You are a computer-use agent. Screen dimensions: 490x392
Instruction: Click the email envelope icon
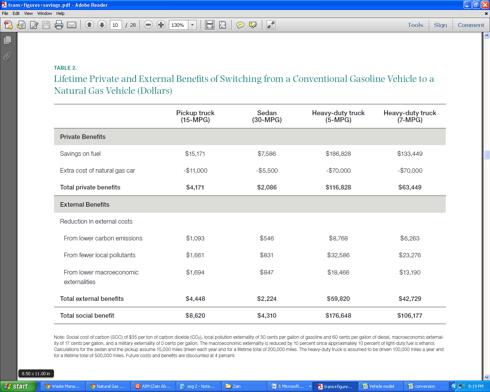[72, 25]
